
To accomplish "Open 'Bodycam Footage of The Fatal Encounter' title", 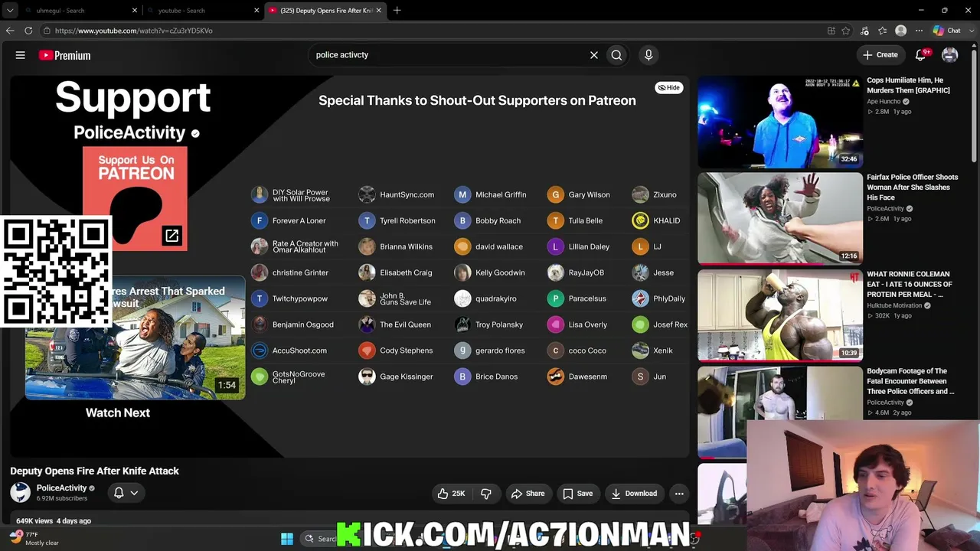I will tap(910, 381).
